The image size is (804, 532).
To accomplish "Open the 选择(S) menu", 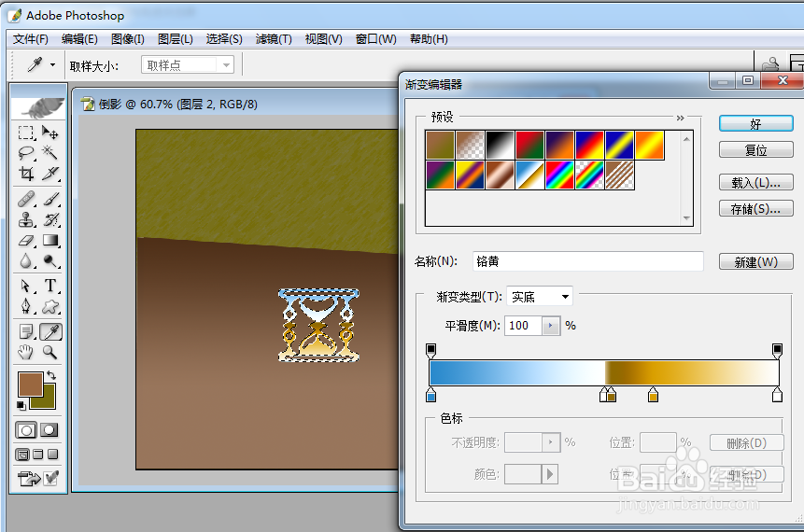I will [224, 39].
